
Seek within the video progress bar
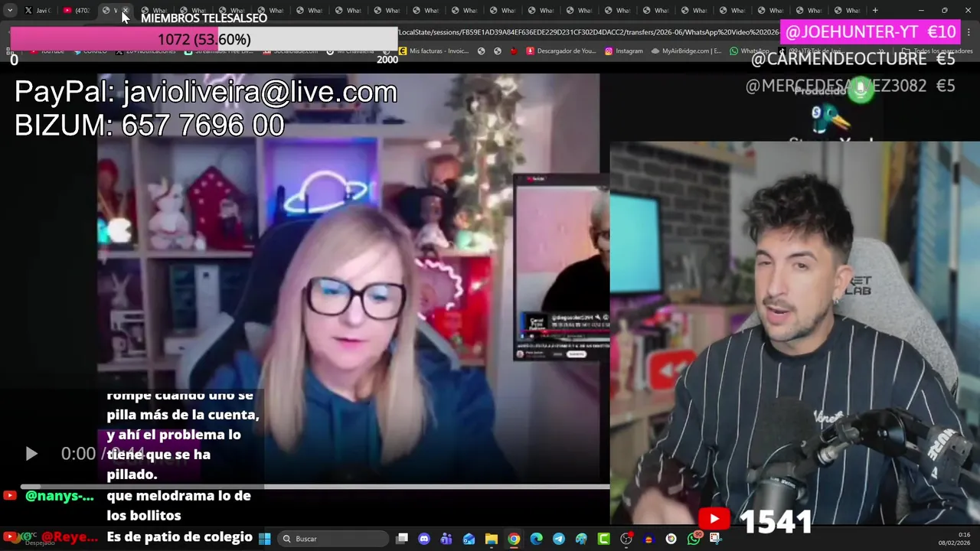click(315, 486)
